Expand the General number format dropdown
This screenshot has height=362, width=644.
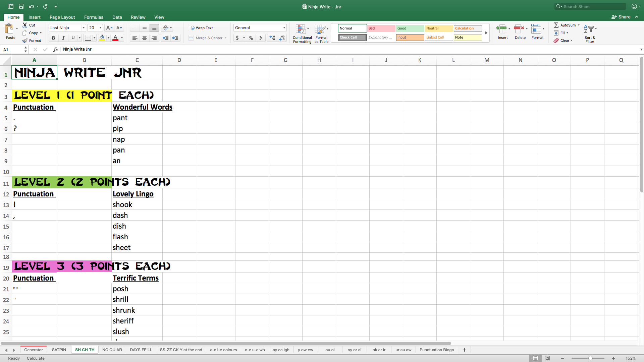click(284, 28)
